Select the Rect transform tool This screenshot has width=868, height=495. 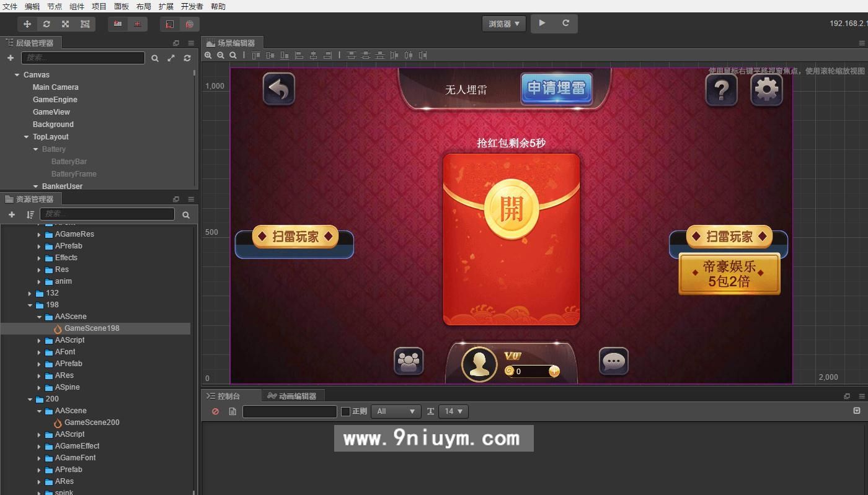[x=84, y=24]
